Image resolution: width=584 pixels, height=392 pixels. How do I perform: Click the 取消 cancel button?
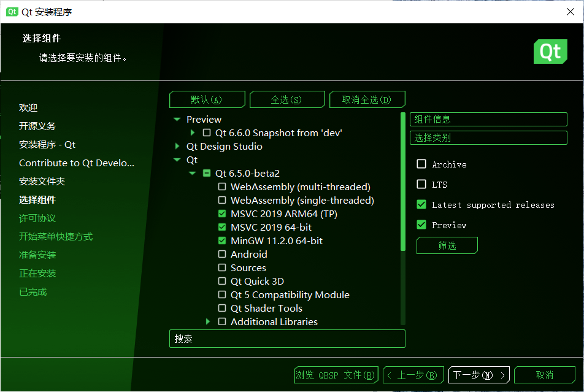click(x=545, y=375)
